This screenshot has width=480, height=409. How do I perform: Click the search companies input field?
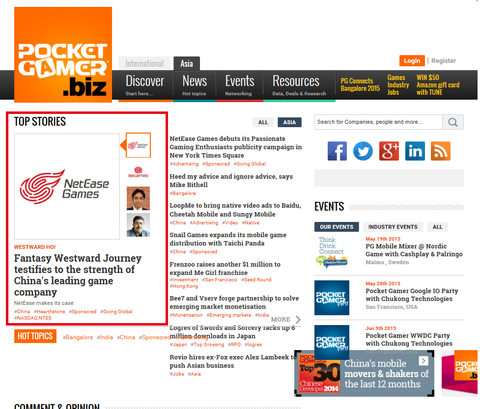coord(378,122)
